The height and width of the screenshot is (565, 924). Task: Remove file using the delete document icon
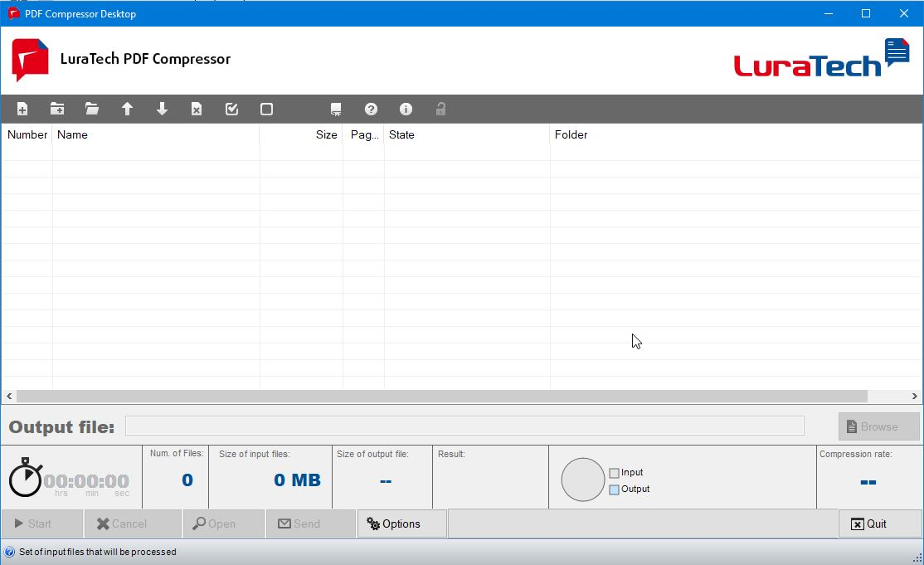(x=197, y=110)
